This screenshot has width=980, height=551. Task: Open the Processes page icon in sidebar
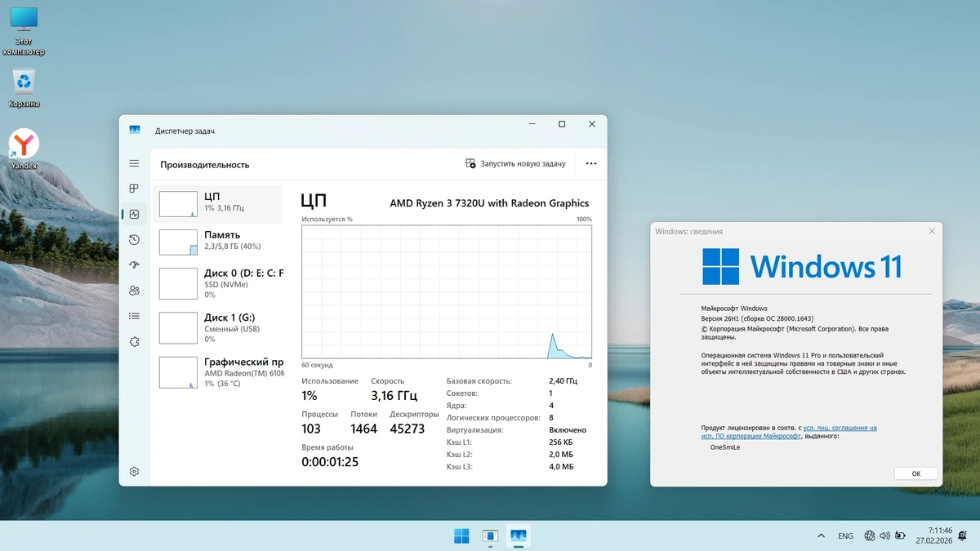point(134,189)
